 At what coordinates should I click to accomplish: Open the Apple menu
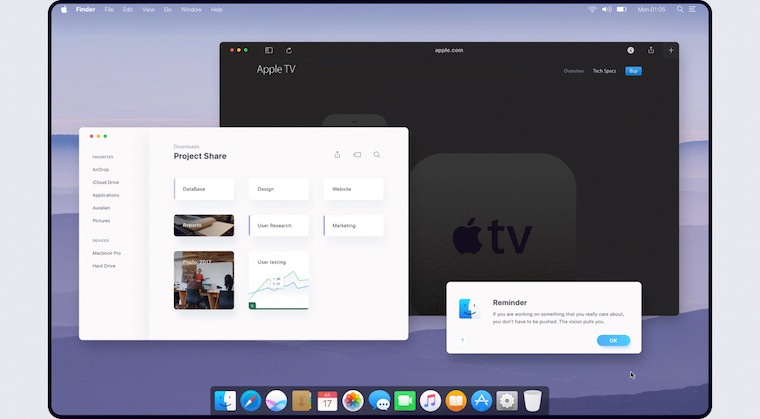64,9
